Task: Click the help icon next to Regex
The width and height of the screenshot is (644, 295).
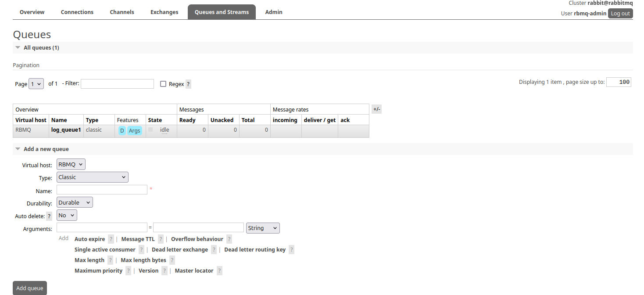Action: point(188,84)
